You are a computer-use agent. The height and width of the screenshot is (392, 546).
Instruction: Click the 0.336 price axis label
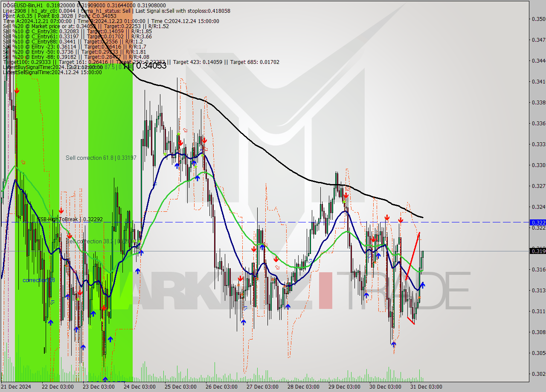(x=539, y=124)
